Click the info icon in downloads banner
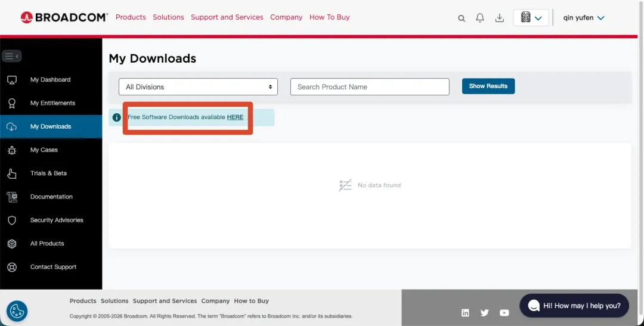644x326 pixels. coord(117,117)
